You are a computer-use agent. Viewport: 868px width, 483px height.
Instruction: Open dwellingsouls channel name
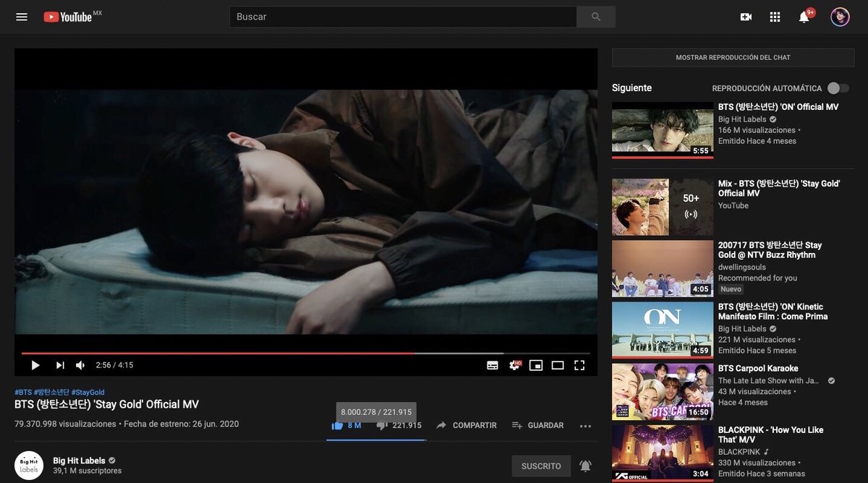point(743,268)
